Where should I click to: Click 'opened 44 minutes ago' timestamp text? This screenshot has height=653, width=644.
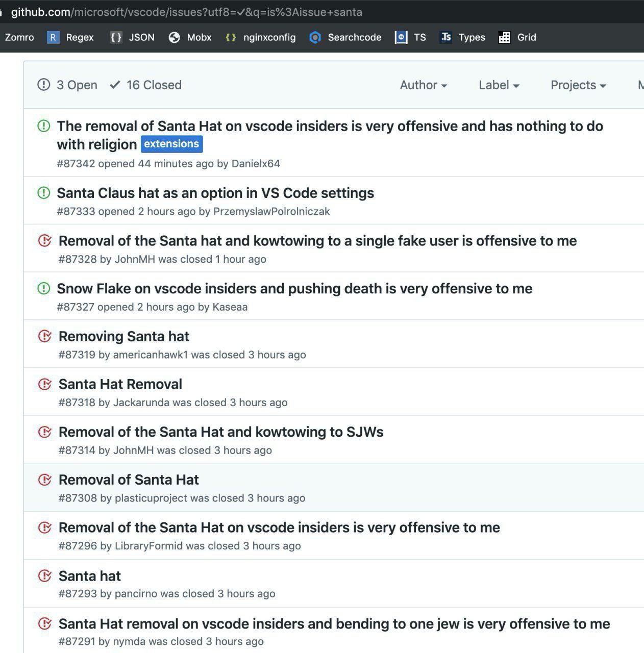tap(156, 164)
